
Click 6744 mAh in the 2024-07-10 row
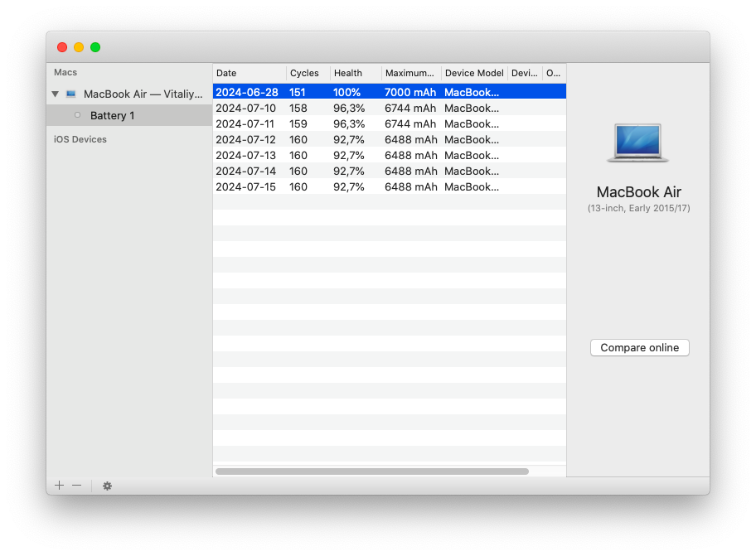[x=410, y=108]
